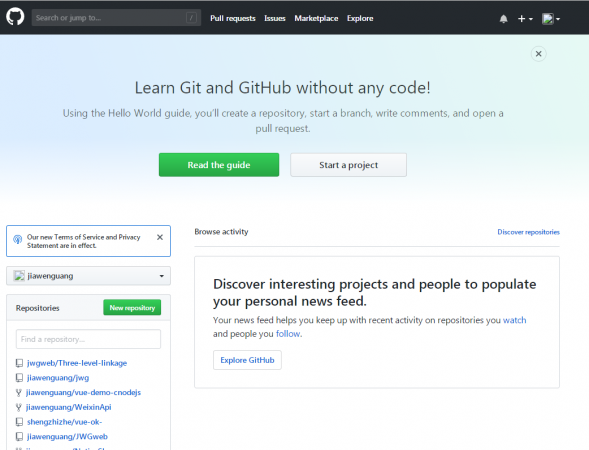The width and height of the screenshot is (589, 450).
Task: Click repo icon beside jwgweb/Three-level-linkage
Action: (19, 363)
